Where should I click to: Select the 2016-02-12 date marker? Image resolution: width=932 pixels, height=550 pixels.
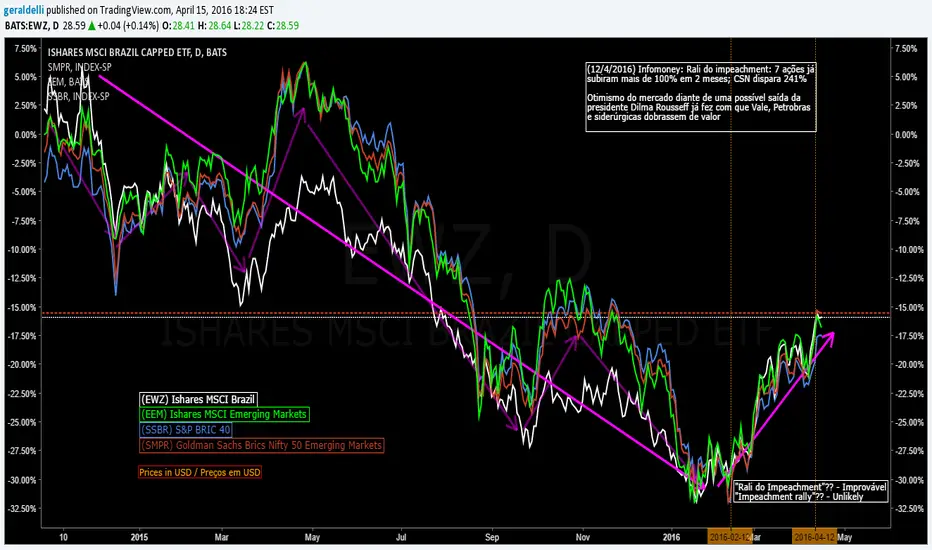click(730, 537)
